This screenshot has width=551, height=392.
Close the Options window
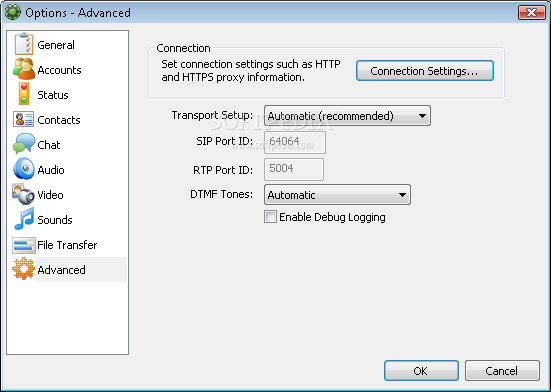click(532, 13)
